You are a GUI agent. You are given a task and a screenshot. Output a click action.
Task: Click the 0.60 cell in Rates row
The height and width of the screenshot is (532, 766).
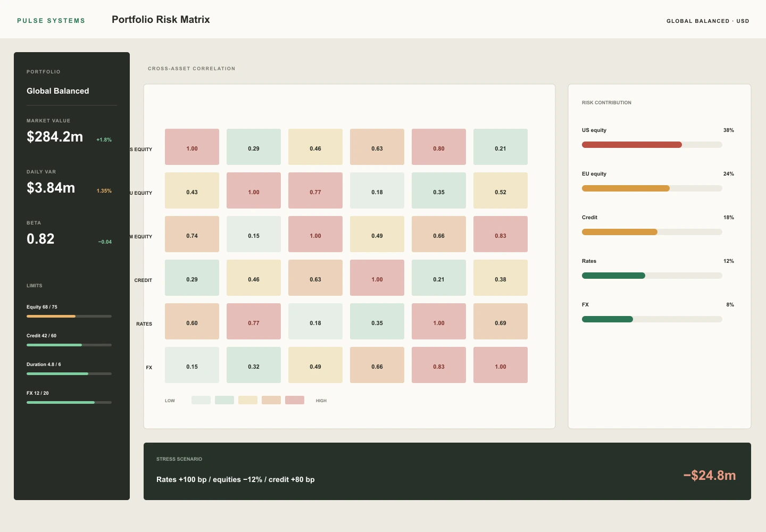tap(192, 321)
